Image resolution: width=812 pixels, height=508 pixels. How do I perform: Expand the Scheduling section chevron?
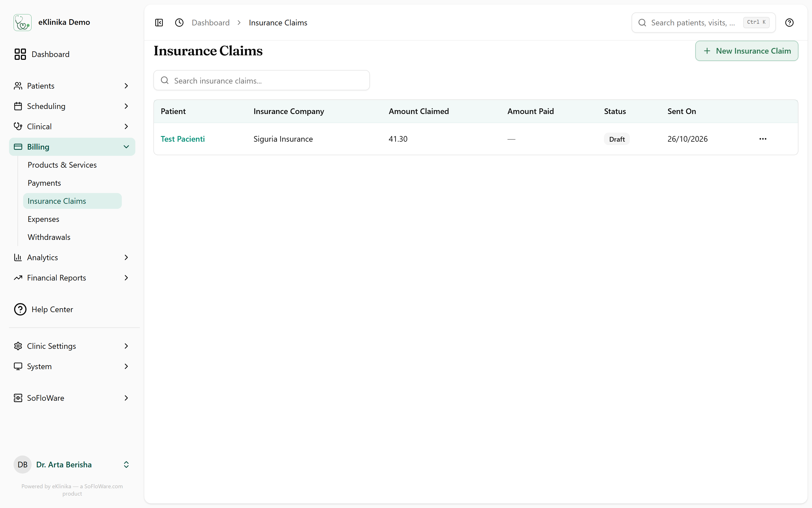(x=126, y=106)
